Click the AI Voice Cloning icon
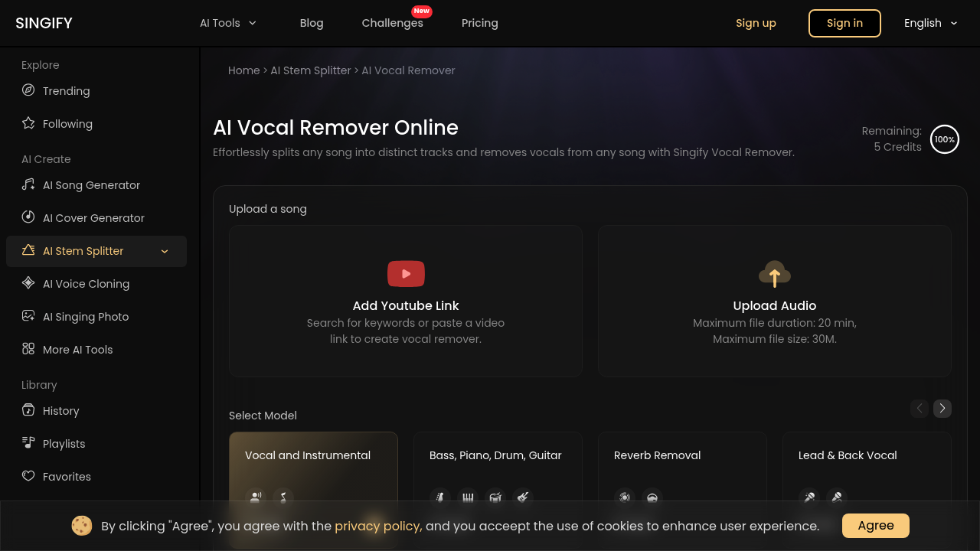 (x=28, y=283)
